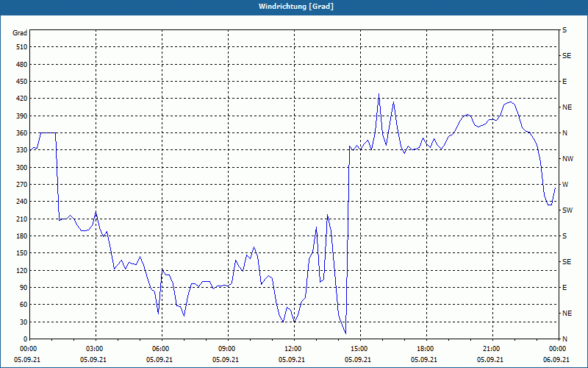Click the S compass label at the top right
This screenshot has height=368, width=588.
(x=564, y=30)
